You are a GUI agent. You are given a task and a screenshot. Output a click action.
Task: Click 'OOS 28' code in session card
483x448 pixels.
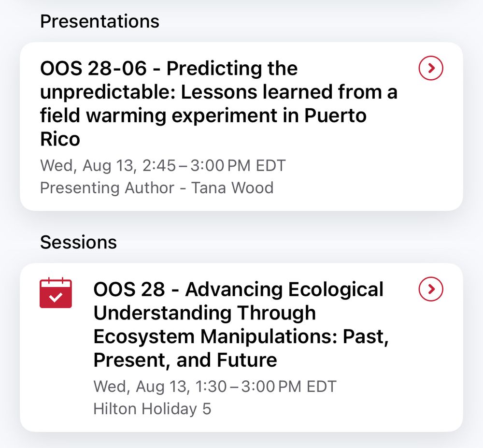coord(129,289)
